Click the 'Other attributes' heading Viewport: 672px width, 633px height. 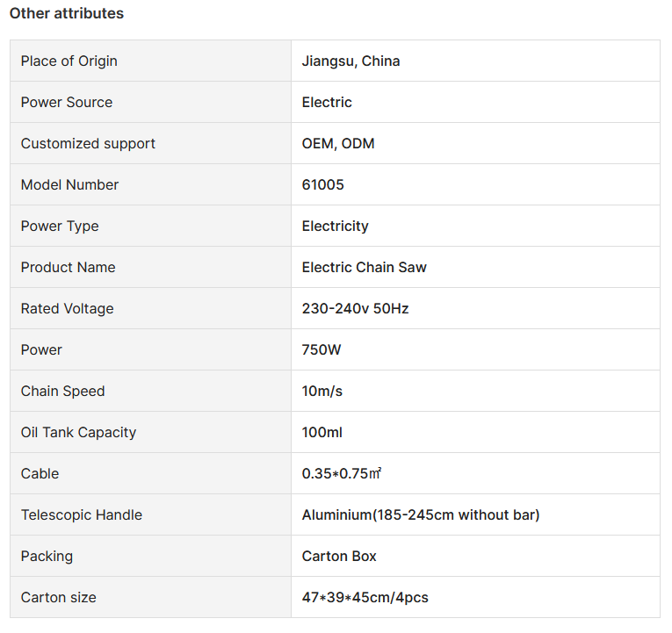[67, 13]
